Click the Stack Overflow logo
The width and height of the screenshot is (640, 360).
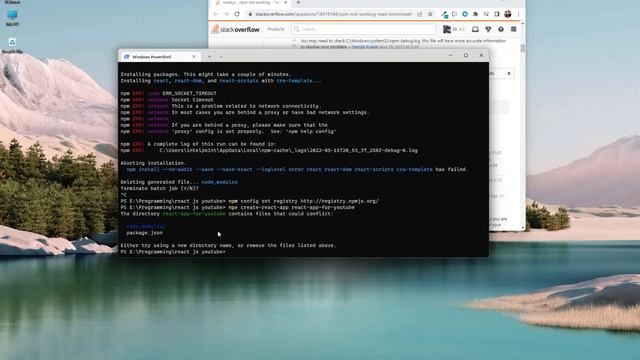pyautogui.click(x=236, y=29)
